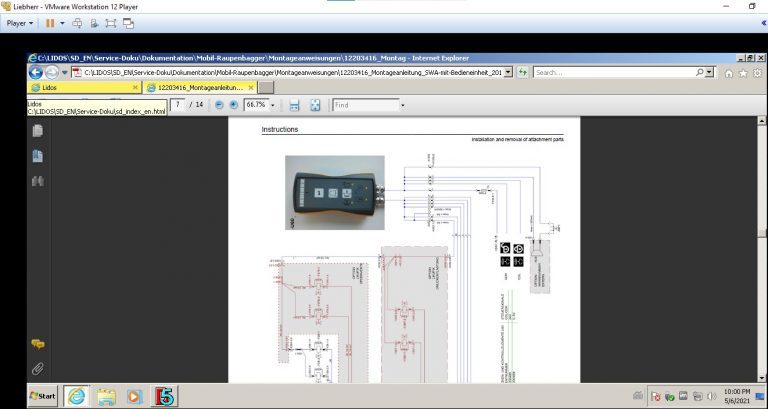Click the Internet Explorer back button
This screenshot has width=768, height=409.
pos(36,72)
